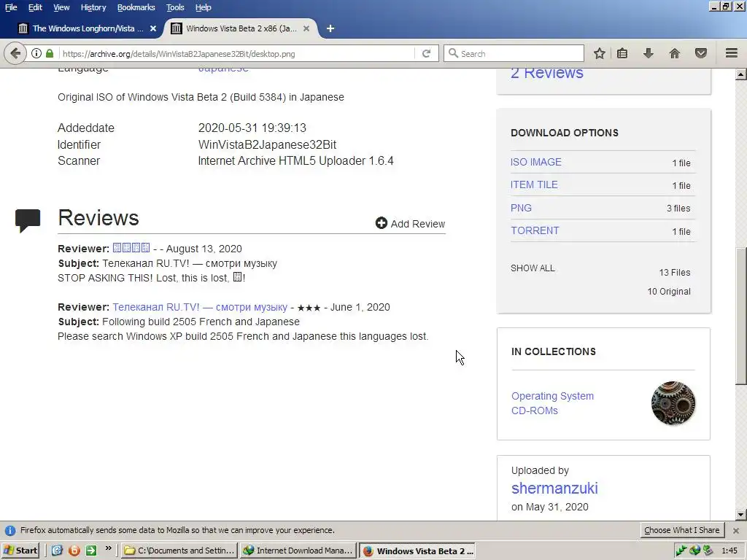Launch the orange quick launch icon
747x560 pixels.
click(74, 551)
